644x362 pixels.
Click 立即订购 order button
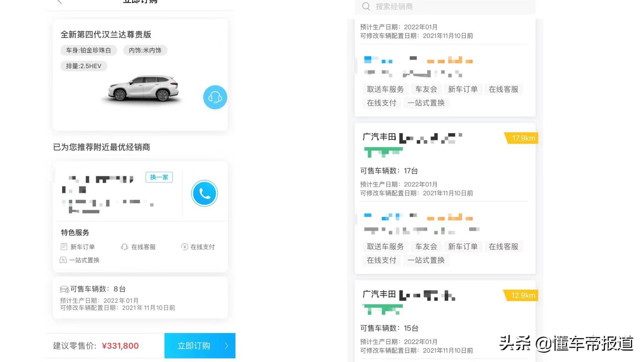click(200, 346)
